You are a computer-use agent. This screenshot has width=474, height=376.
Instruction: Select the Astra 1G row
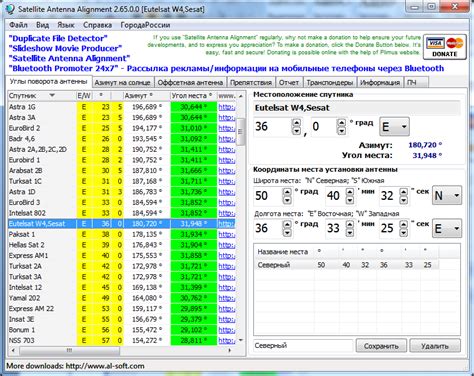coord(121,107)
